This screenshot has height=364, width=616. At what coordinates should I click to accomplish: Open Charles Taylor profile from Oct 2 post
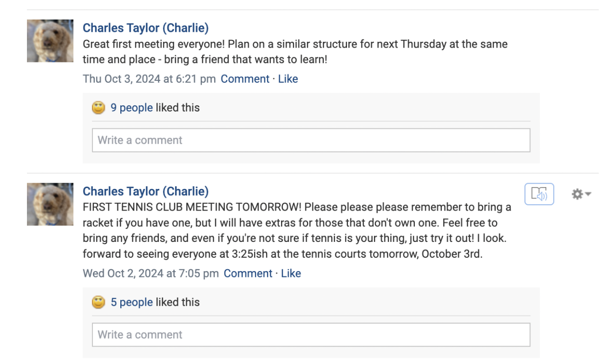click(x=145, y=191)
